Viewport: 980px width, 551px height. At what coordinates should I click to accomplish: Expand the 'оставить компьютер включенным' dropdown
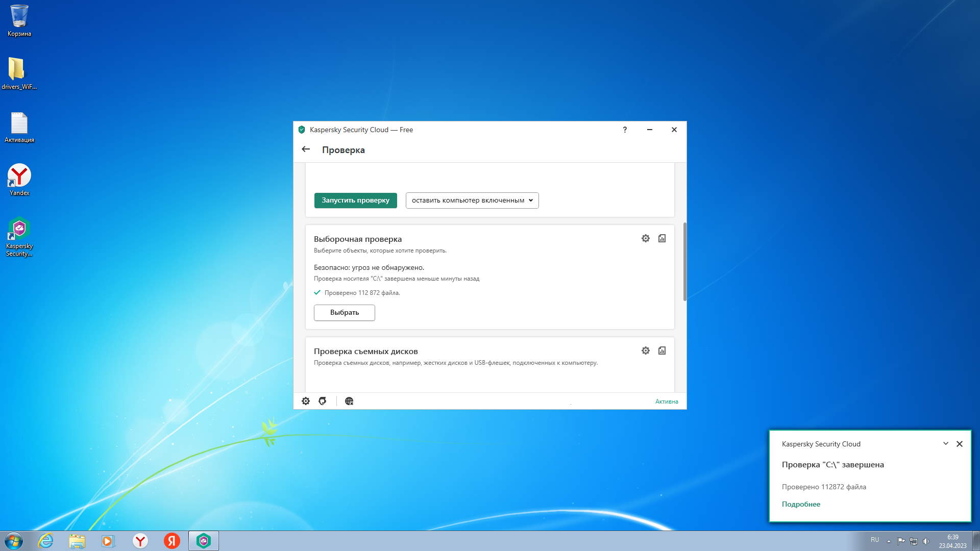(x=472, y=201)
